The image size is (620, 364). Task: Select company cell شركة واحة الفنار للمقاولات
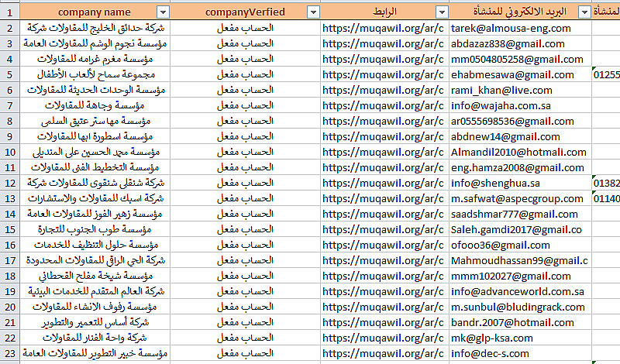(95, 338)
